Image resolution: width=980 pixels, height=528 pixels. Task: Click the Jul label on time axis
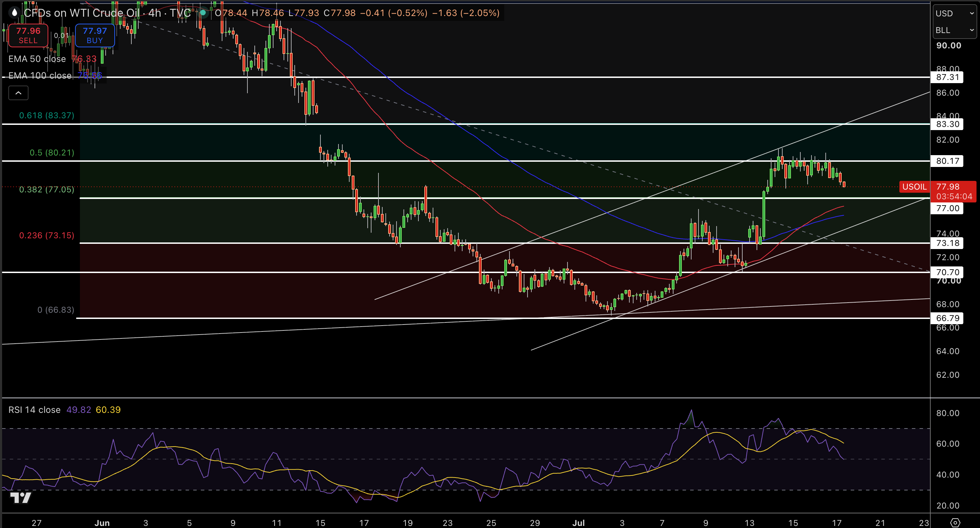[579, 523]
